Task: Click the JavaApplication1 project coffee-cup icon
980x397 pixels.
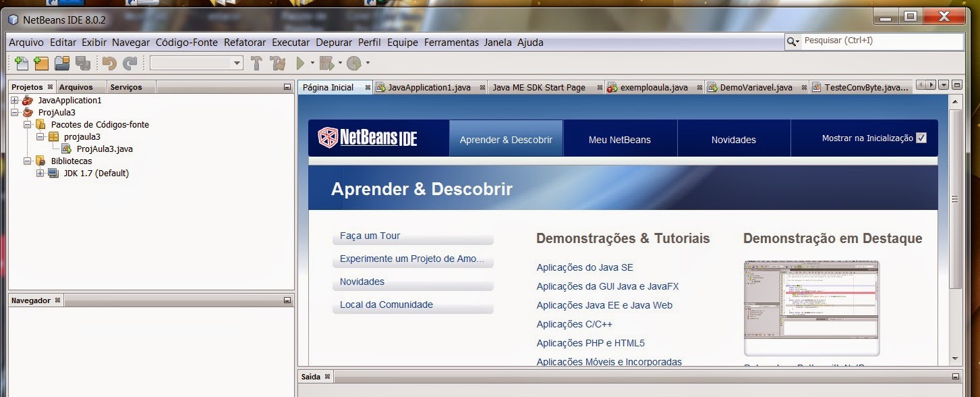Action: coord(28,100)
